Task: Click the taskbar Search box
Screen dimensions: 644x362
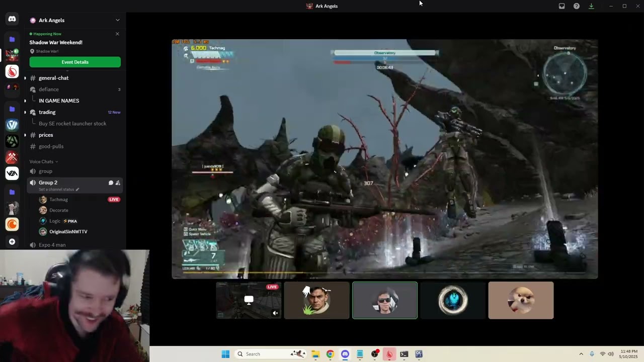Action: pos(271,354)
